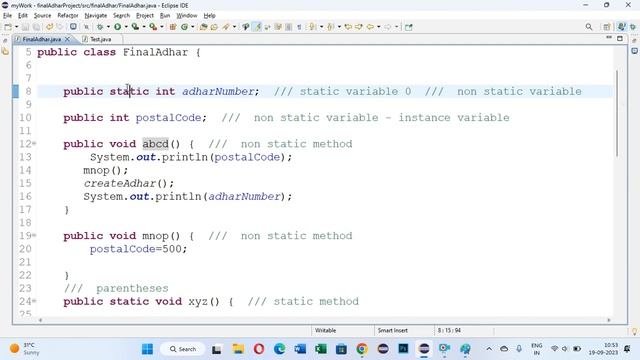Collapse the abcd() method fold marker
640x360 pixels.
(34, 144)
